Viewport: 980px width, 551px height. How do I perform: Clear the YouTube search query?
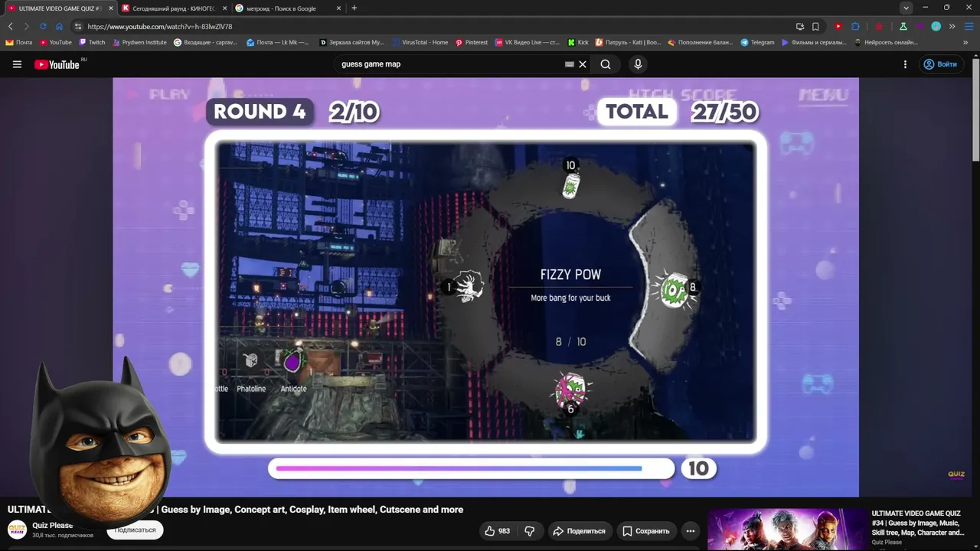point(583,64)
